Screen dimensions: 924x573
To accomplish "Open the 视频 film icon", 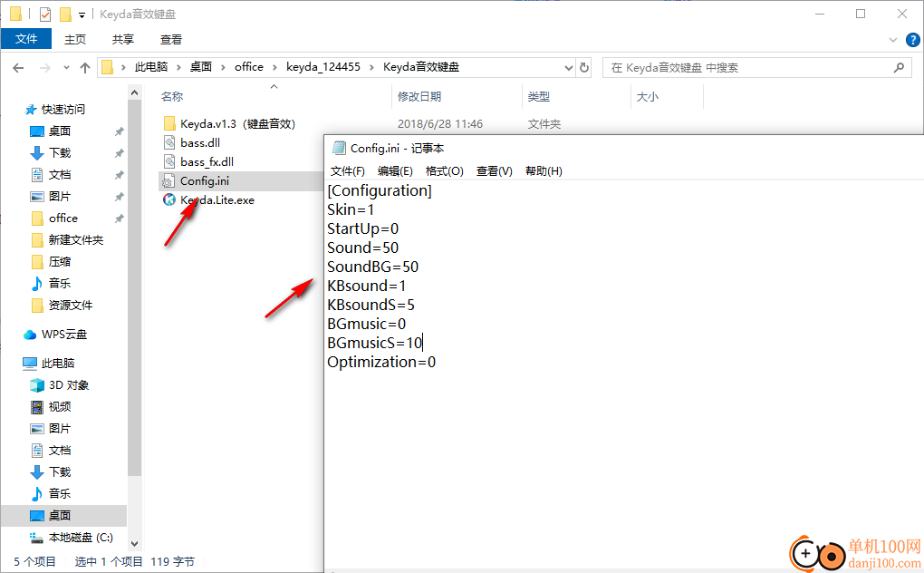I will [37, 407].
